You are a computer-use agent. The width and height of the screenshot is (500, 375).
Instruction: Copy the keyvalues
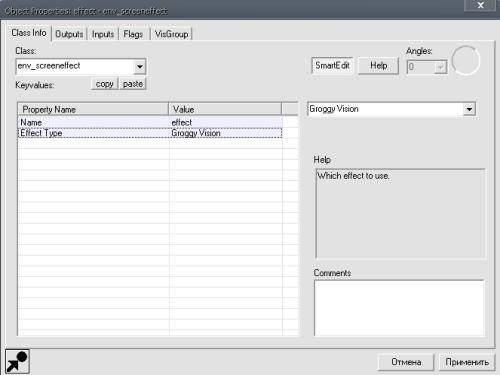coord(104,84)
